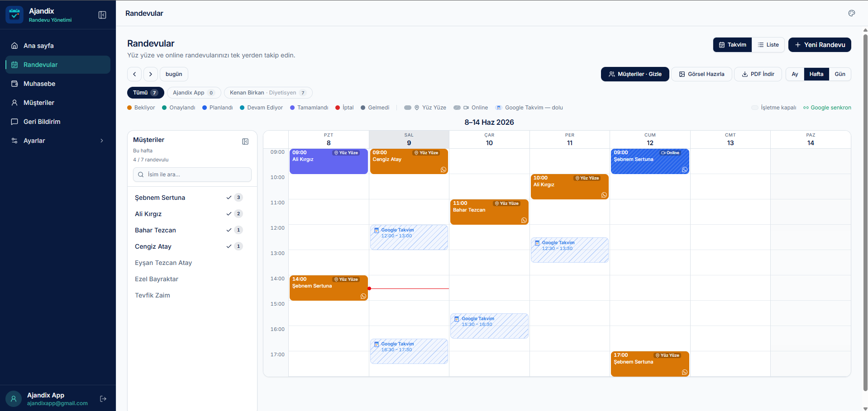The height and width of the screenshot is (411, 868).
Task: Click the İptal red status dot
Action: point(338,108)
